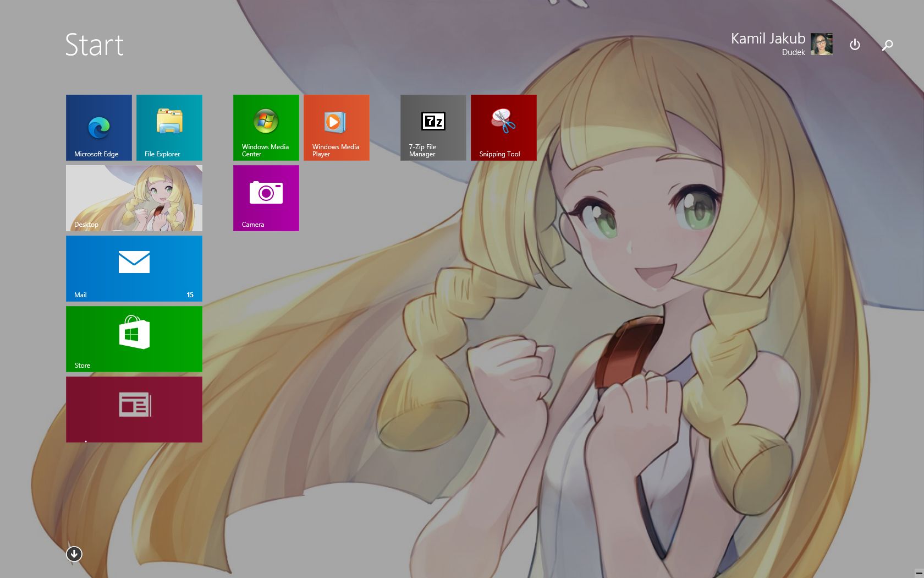Launch File Explorer from its tile
924x578 pixels.
pos(169,128)
